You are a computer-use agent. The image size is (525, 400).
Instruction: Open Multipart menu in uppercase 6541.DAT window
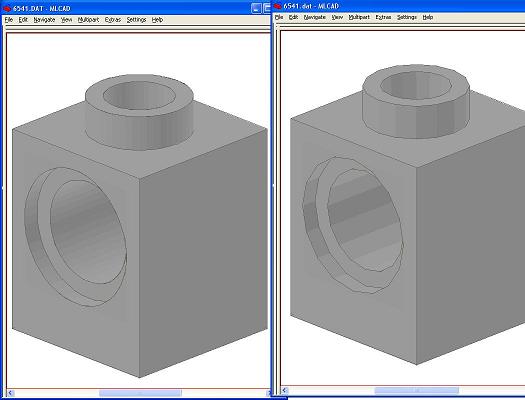tap(88, 20)
